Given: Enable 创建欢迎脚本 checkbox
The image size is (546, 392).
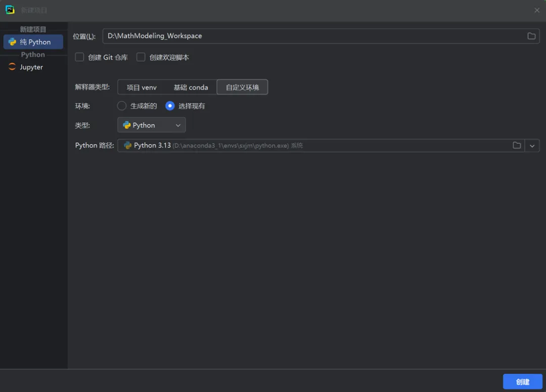Looking at the screenshot, I should pyautogui.click(x=141, y=57).
